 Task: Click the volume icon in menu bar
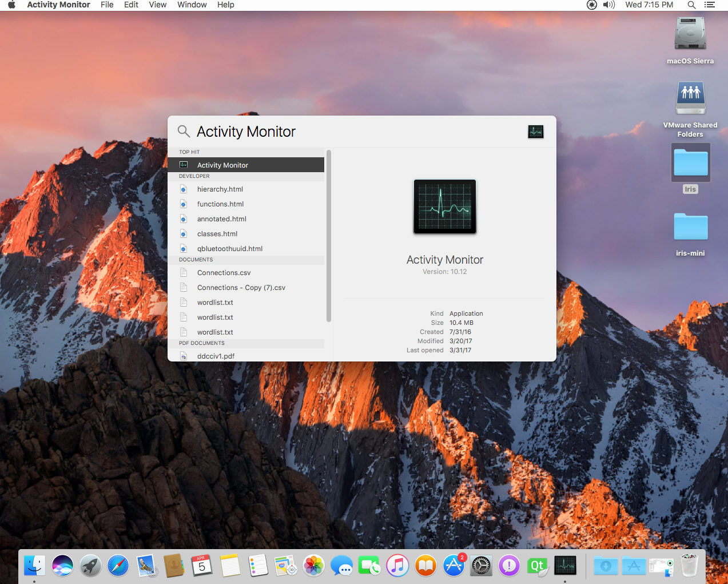coord(609,5)
